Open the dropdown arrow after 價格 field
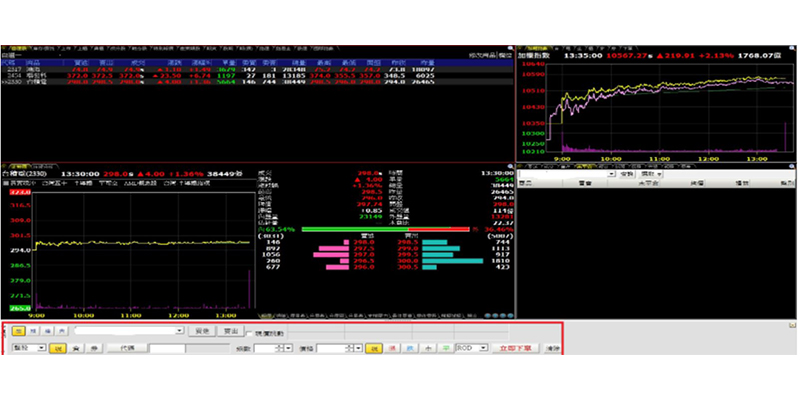800x400 pixels. [358, 348]
